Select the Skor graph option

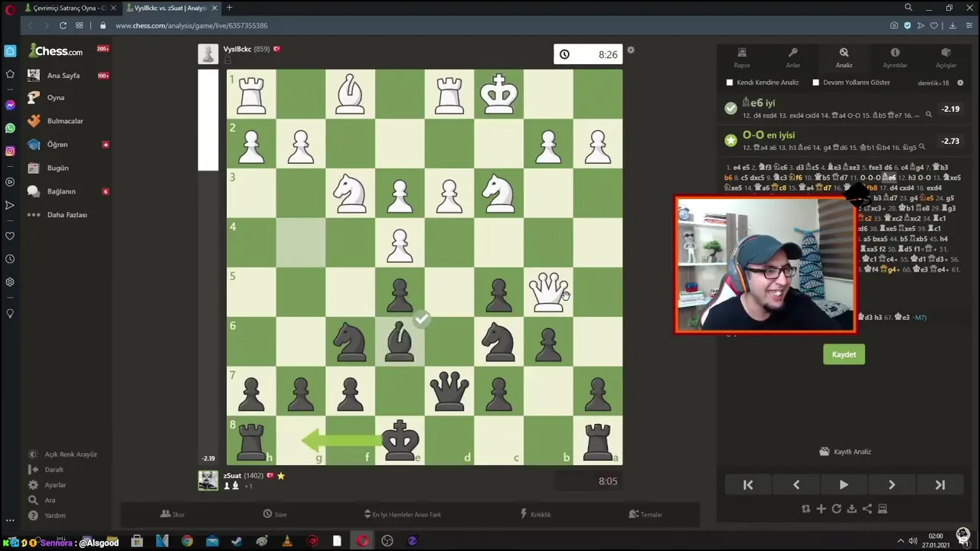click(172, 514)
